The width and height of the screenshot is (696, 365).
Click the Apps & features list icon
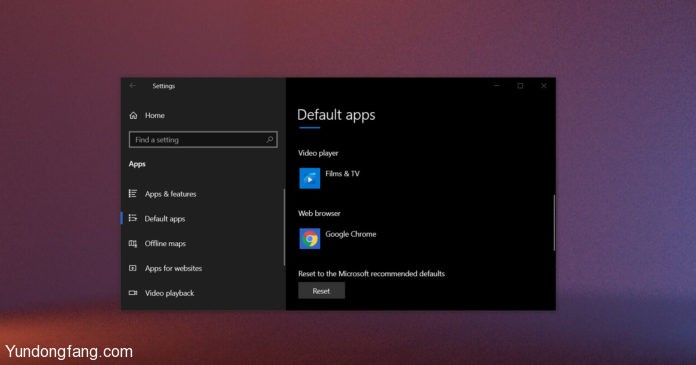click(133, 194)
